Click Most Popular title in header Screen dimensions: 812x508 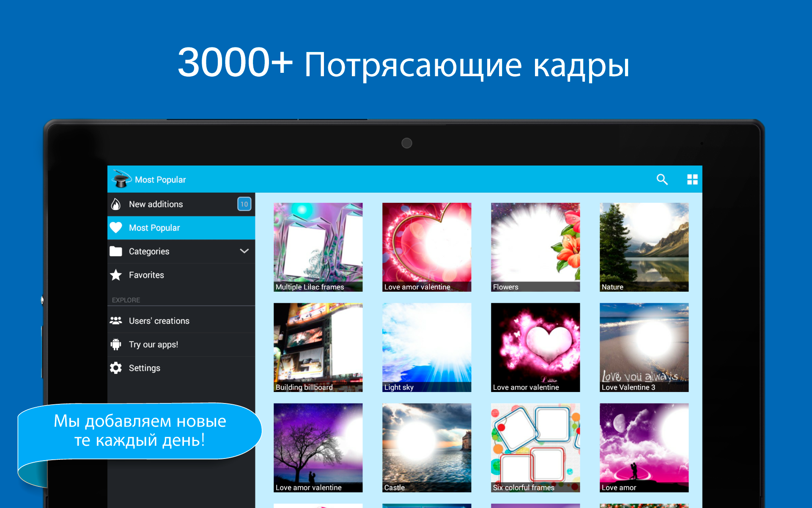[160, 179]
